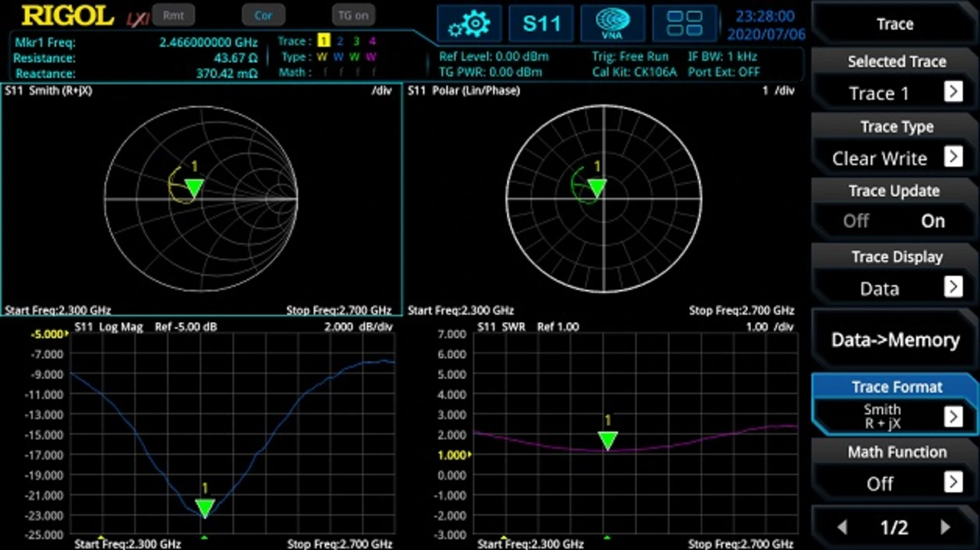Click marker 1 on the Smith chart
The height and width of the screenshot is (550, 980).
click(194, 187)
